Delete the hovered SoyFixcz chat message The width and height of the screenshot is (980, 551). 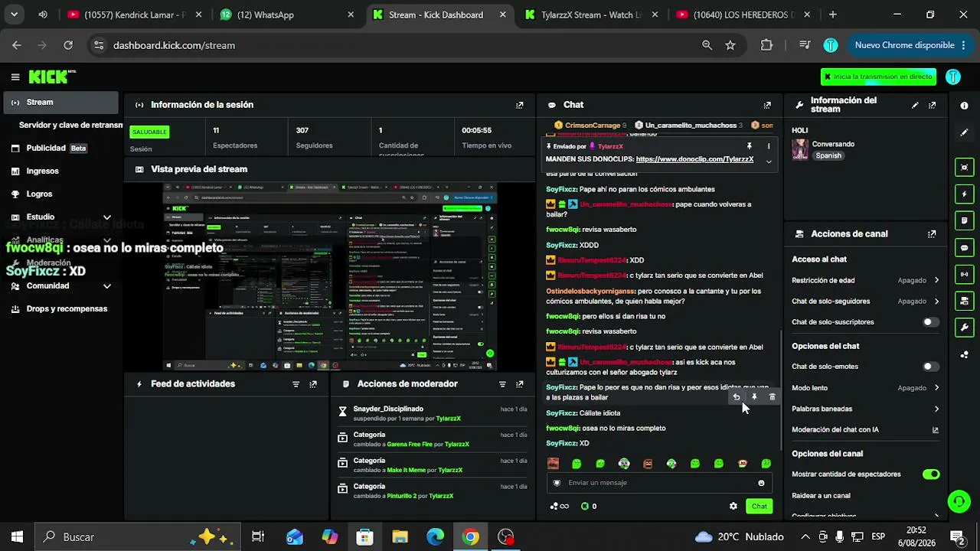click(772, 397)
